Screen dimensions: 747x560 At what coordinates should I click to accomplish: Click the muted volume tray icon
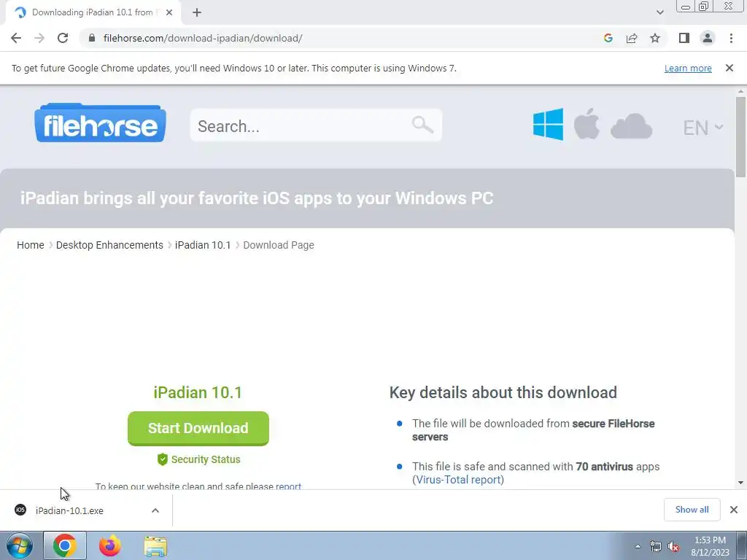tap(673, 547)
